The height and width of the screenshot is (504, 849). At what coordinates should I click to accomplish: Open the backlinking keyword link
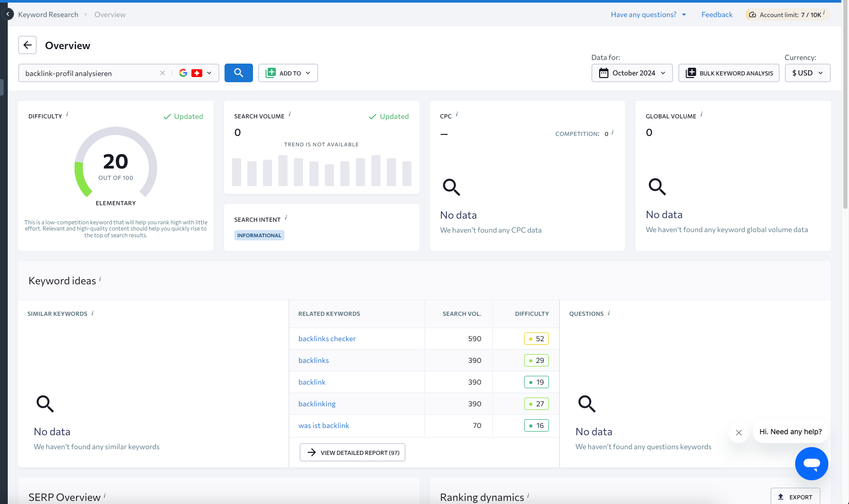(x=317, y=404)
